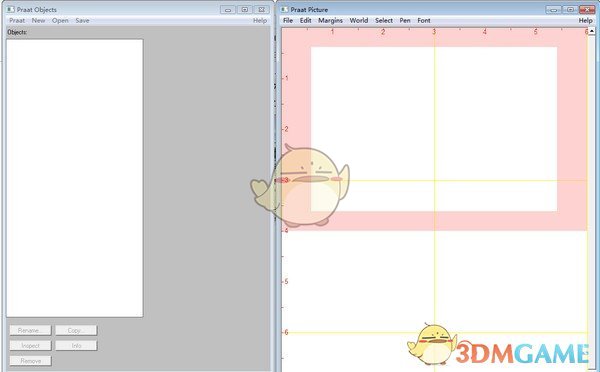Click the Praat Objects window title icon
The image size is (600, 372).
11,9
